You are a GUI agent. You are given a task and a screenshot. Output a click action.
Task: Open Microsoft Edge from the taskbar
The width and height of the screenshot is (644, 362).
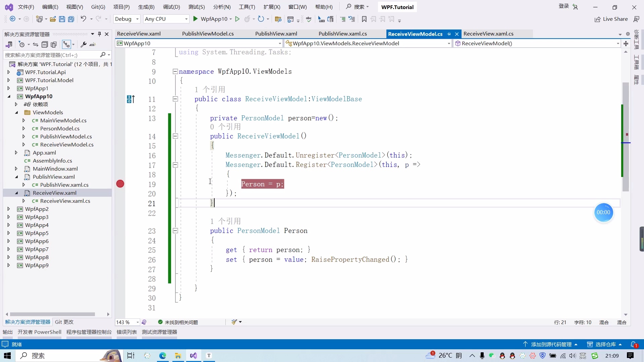[163, 356]
